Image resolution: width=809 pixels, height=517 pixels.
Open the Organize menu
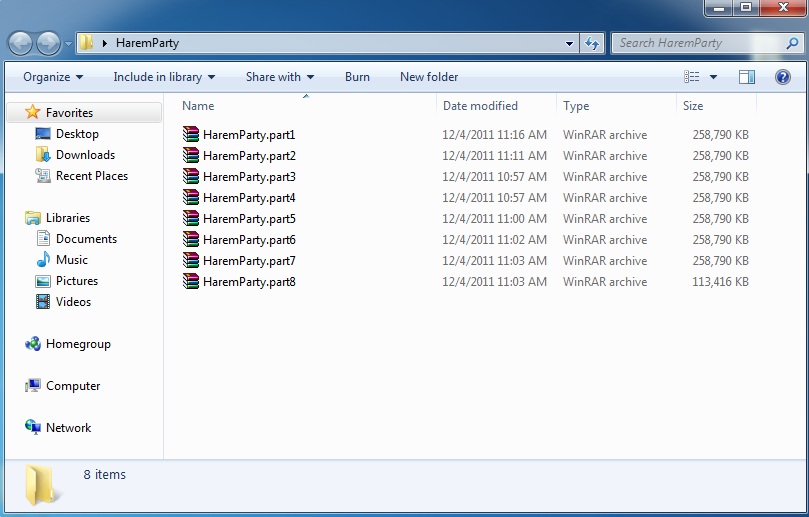pos(53,77)
